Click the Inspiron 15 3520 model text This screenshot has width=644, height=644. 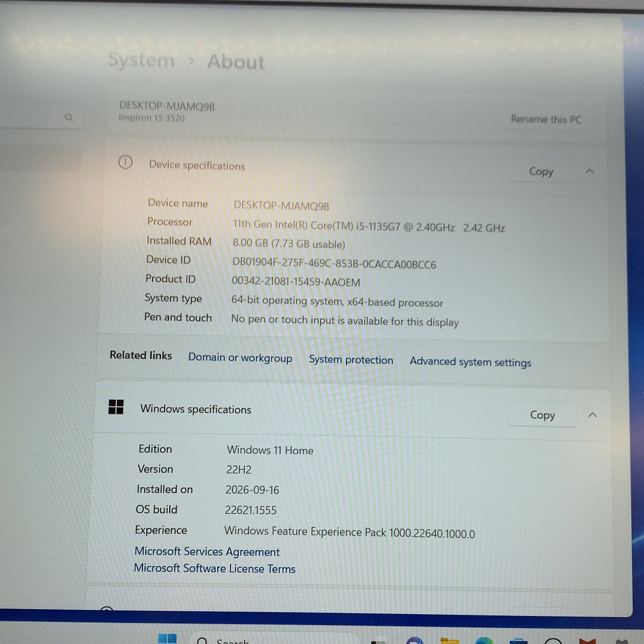click(x=151, y=118)
